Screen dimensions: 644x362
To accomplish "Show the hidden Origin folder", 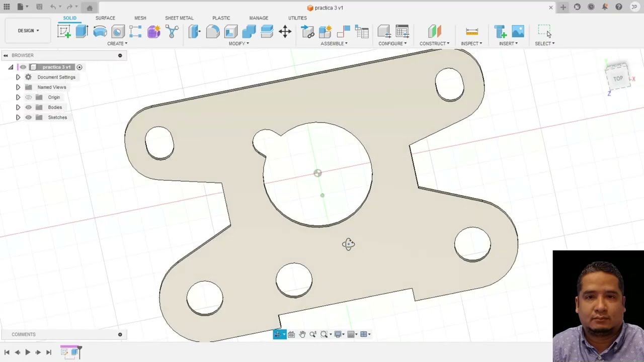I will 28,97.
